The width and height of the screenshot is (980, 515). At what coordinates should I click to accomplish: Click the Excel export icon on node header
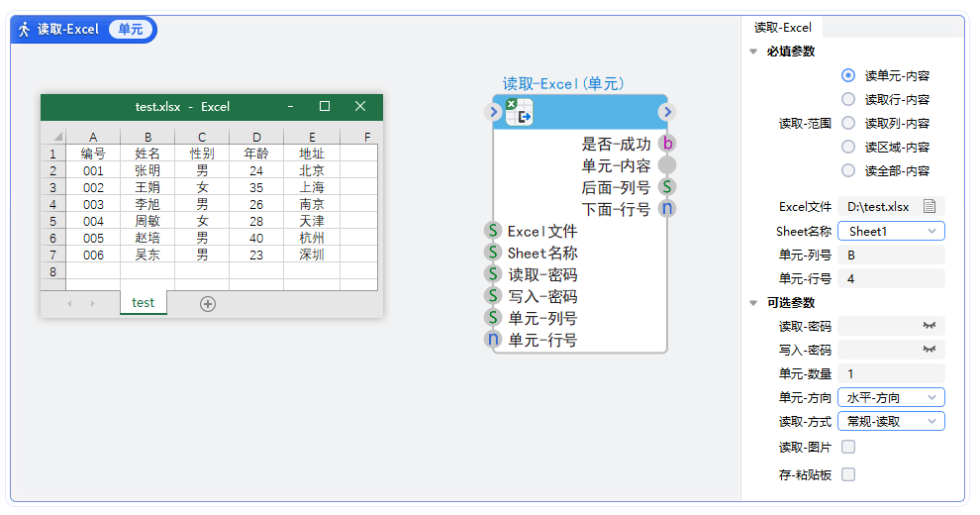[x=520, y=112]
